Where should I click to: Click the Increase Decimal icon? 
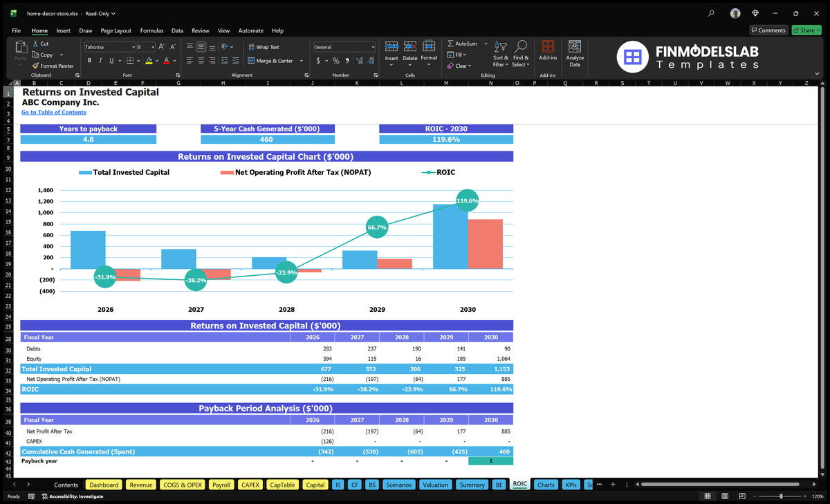360,61
